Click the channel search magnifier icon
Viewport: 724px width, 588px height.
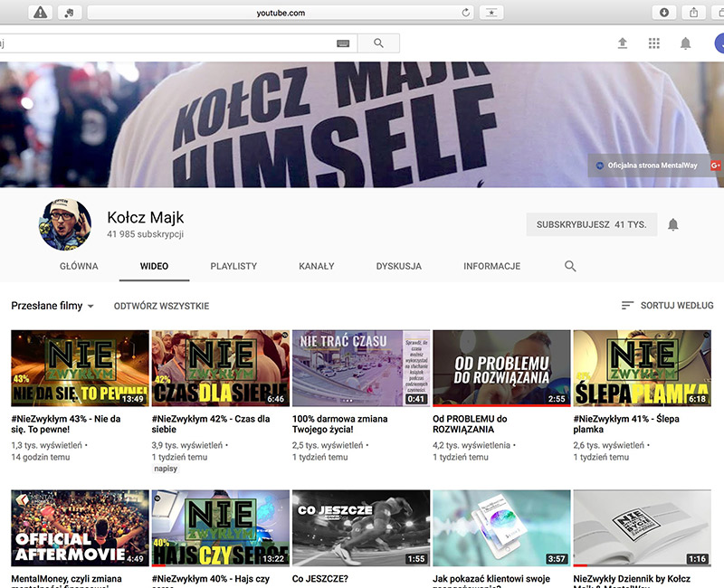click(570, 266)
